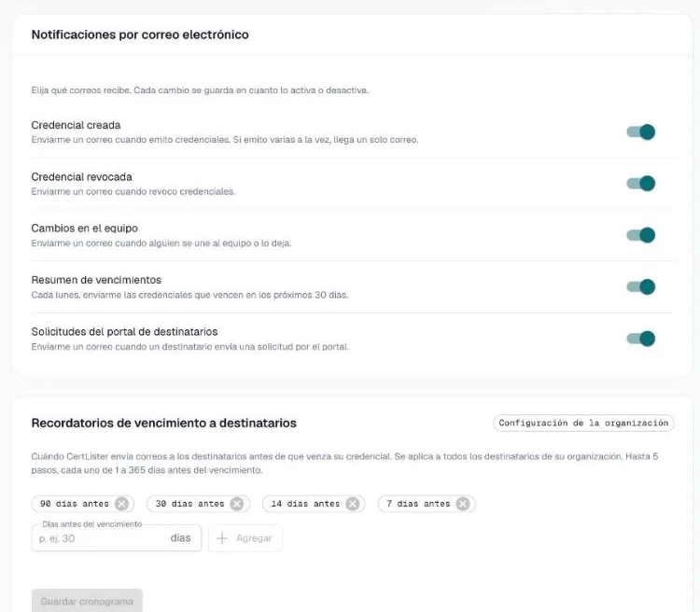Remove the 90 días antes reminder chip
This screenshot has height=612, width=700.
[x=122, y=504]
